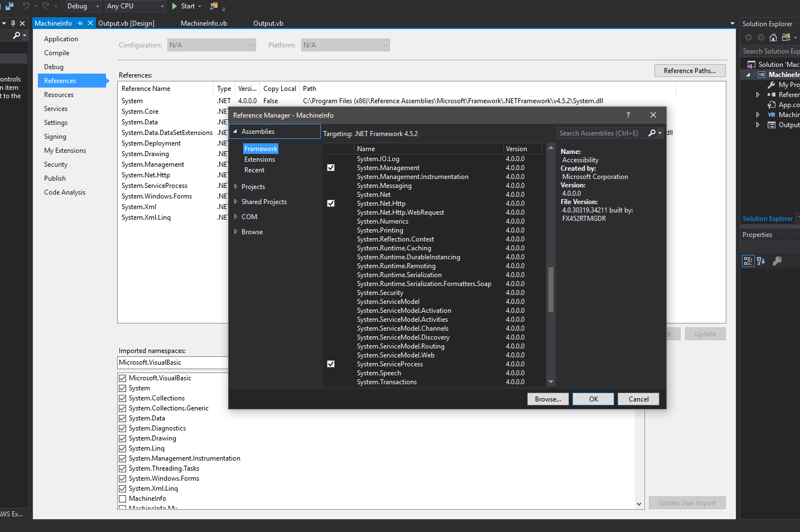
Task: Select Extensions under Assemblies
Action: (x=260, y=159)
